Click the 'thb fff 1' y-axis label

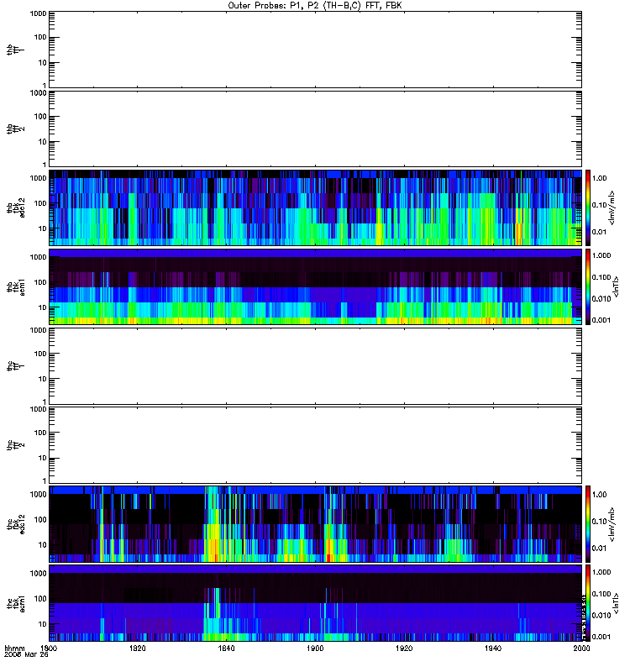15,50
